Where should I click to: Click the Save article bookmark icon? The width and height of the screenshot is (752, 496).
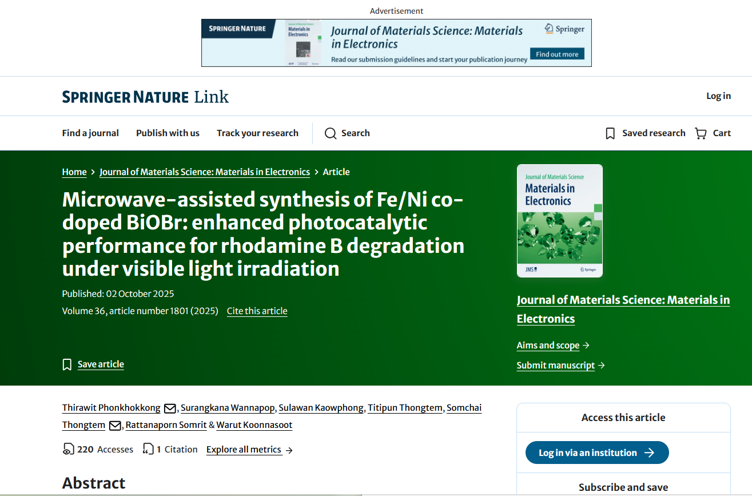click(67, 365)
